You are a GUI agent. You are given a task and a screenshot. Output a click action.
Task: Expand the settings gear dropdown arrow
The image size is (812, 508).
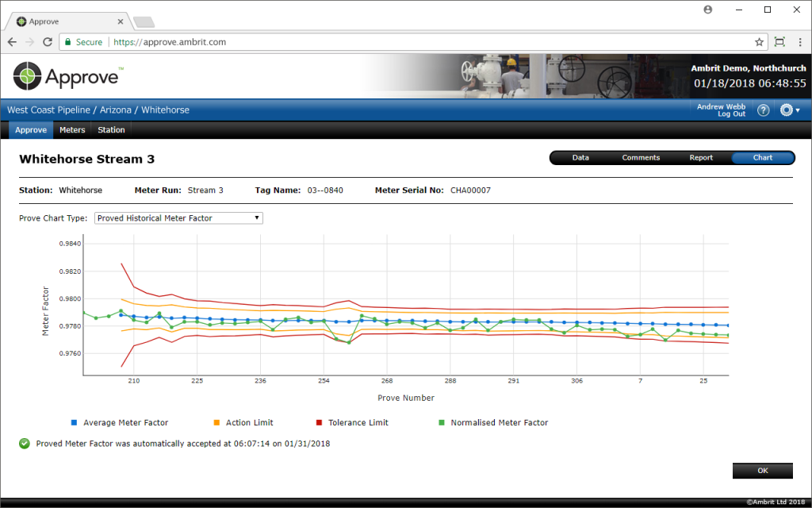coord(799,110)
